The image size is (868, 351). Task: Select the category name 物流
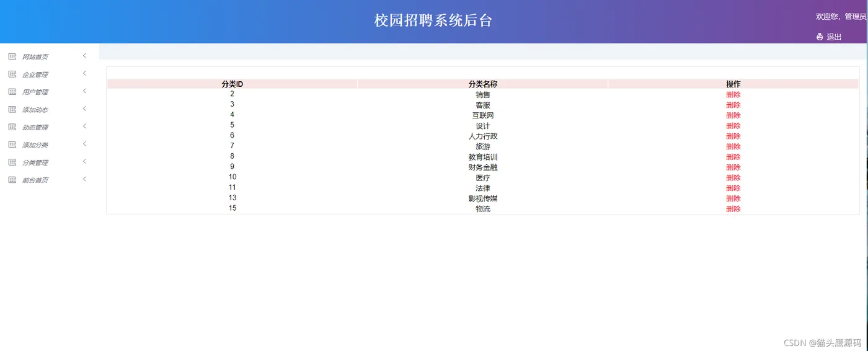pyautogui.click(x=483, y=209)
